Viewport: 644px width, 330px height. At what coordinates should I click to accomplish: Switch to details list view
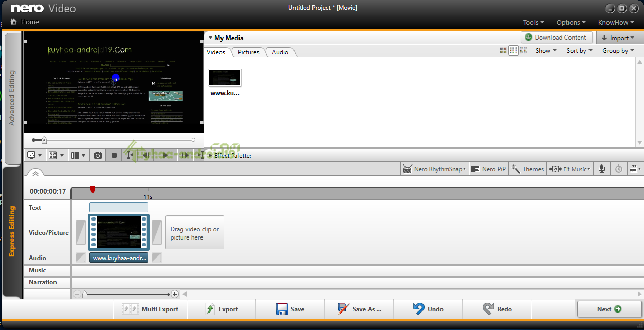524,50
